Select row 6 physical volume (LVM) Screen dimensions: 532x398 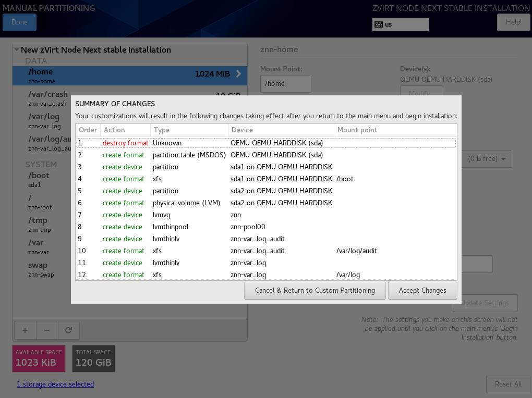(x=267, y=203)
